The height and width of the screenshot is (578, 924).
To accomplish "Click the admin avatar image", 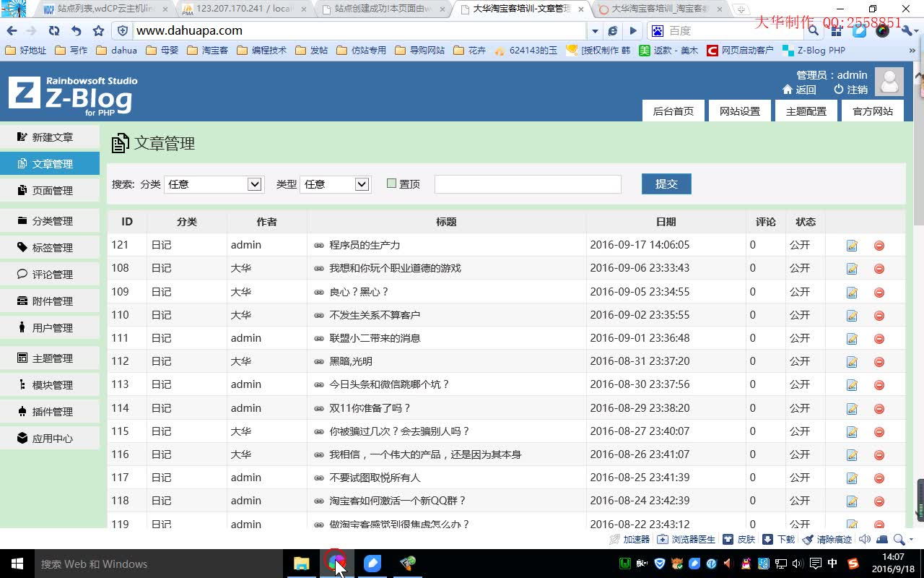I will pyautogui.click(x=889, y=82).
